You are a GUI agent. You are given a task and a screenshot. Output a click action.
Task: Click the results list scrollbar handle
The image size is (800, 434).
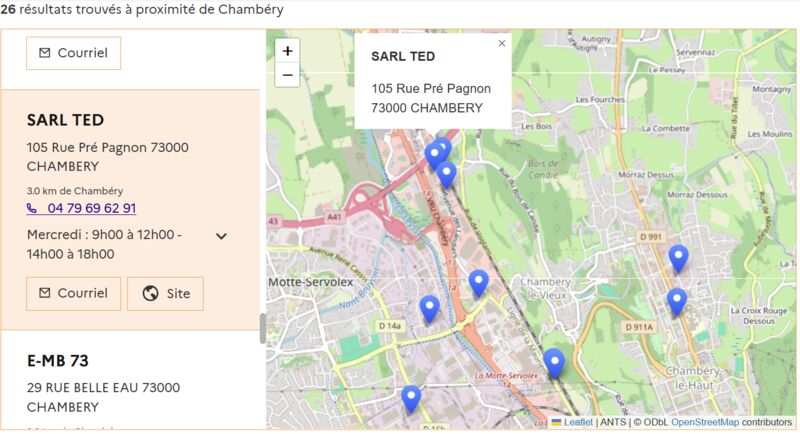tap(263, 328)
